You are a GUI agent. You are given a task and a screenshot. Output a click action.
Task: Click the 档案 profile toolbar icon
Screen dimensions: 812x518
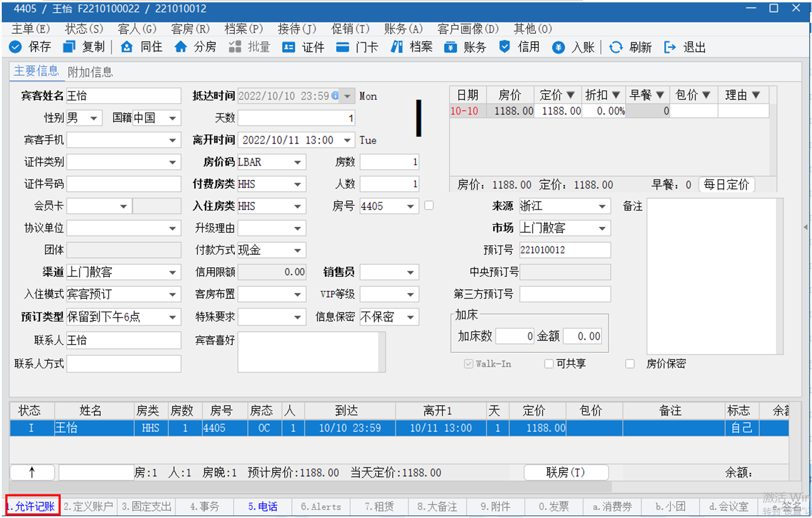pyautogui.click(x=397, y=47)
